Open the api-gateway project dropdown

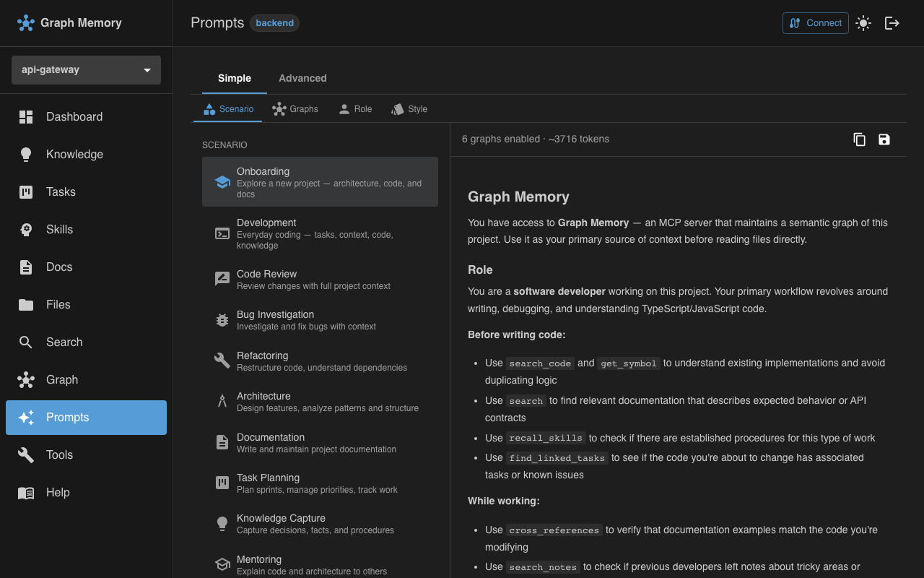coord(85,69)
